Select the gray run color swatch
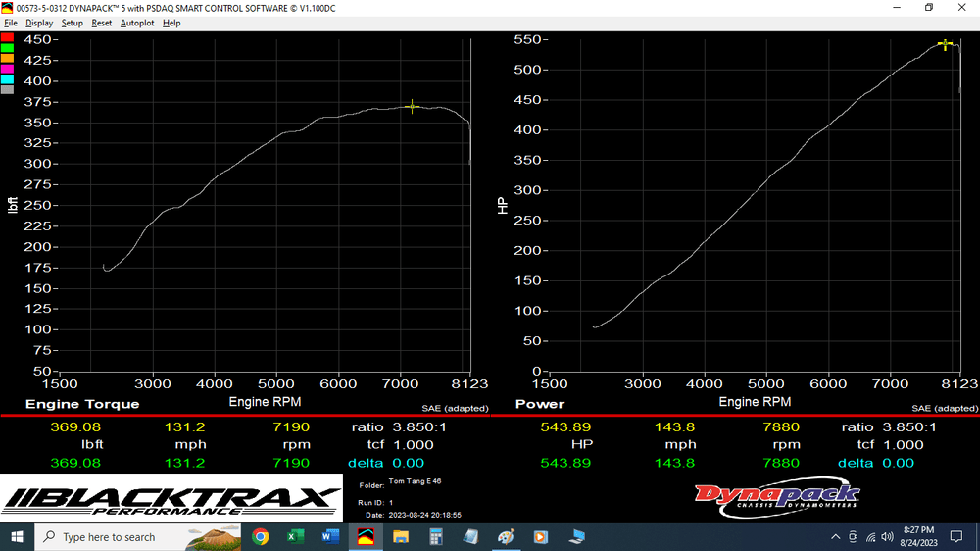The width and height of the screenshot is (980, 551). click(8, 90)
